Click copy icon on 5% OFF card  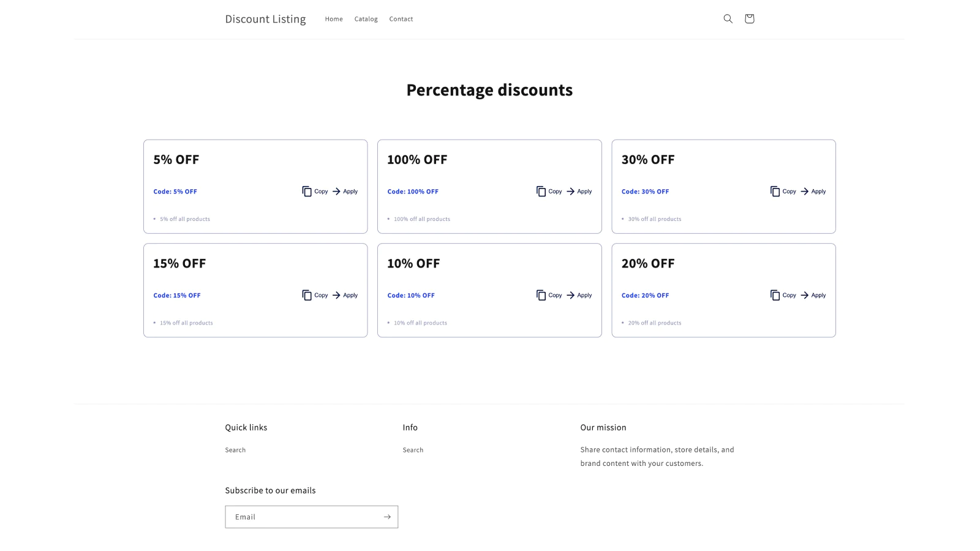pos(307,192)
